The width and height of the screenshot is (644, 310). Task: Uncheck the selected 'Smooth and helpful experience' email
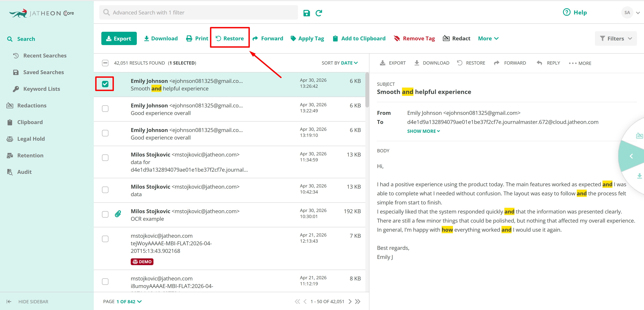click(x=105, y=84)
